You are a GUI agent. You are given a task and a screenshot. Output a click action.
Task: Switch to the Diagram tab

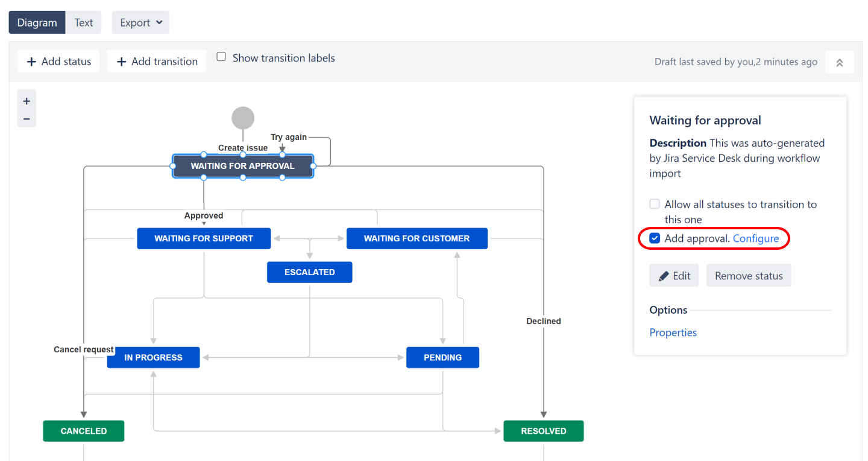pos(37,22)
